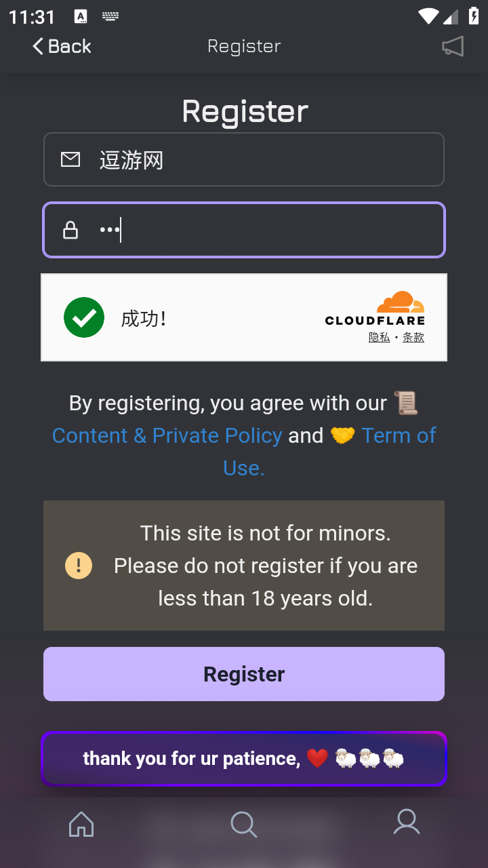
Task: Open Cloudflare privacy link 隐私
Action: [x=379, y=337]
